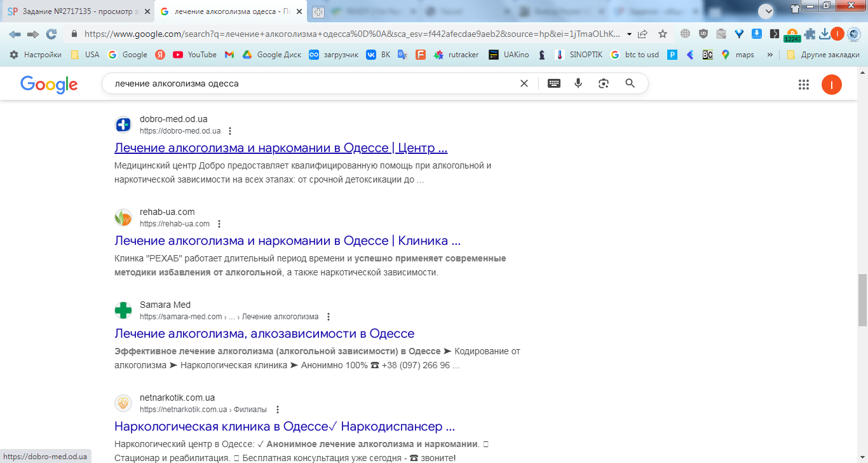The width and height of the screenshot is (868, 463).
Task: Click the Samara Med site name
Action: [165, 305]
